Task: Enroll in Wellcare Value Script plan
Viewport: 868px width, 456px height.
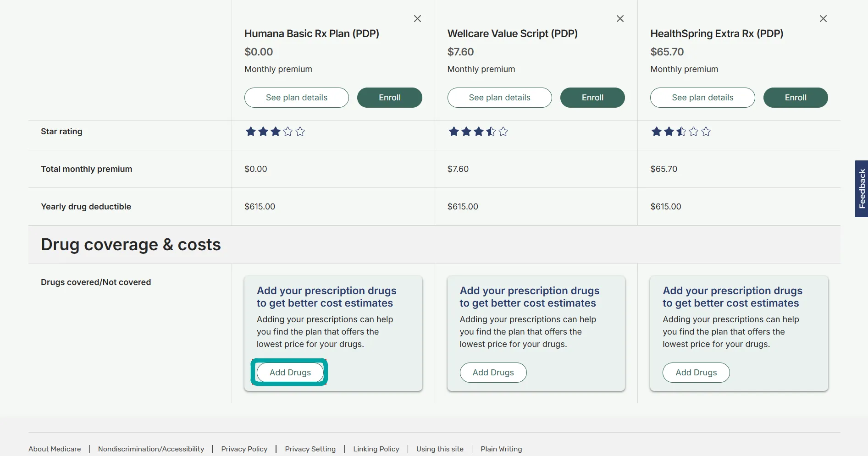Action: click(x=592, y=98)
